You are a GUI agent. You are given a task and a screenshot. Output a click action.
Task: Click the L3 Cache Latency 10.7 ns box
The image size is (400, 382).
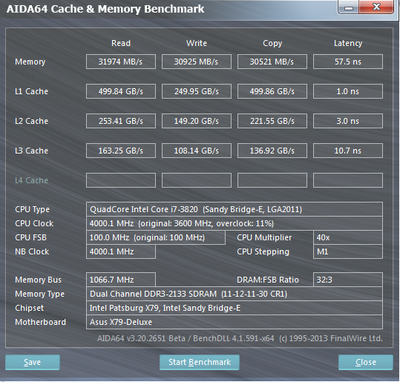pos(348,151)
